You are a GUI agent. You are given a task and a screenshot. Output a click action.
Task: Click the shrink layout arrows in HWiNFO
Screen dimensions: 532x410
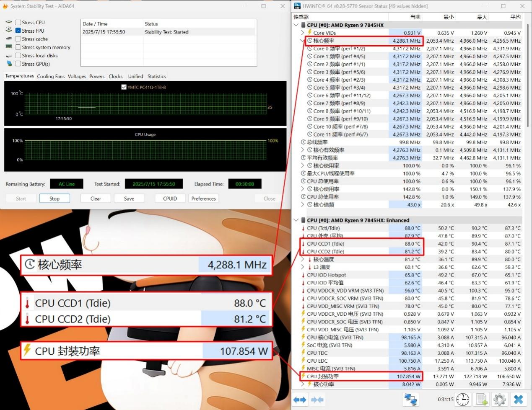tap(317, 400)
